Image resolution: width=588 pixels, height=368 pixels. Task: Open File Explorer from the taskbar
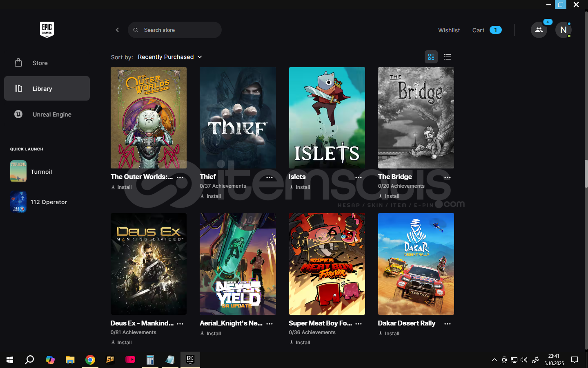[x=70, y=360]
